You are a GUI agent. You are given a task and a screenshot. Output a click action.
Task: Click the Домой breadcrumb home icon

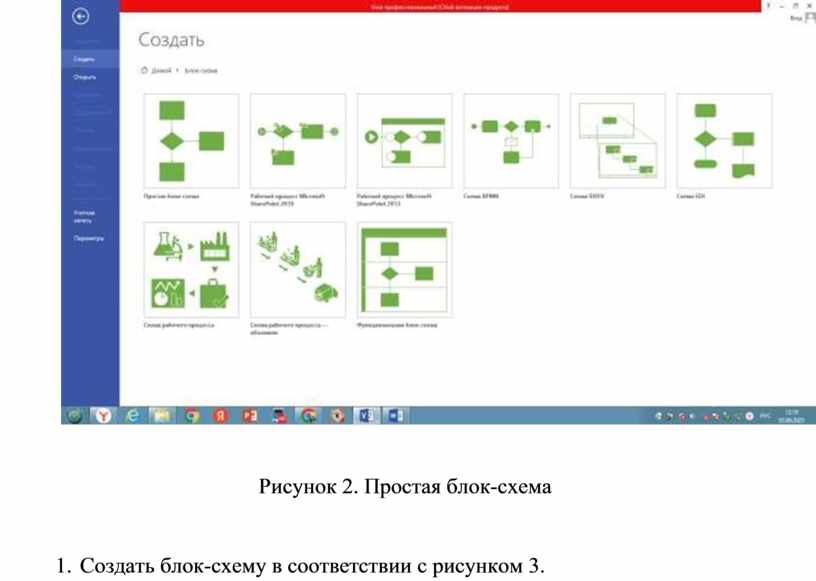click(145, 71)
